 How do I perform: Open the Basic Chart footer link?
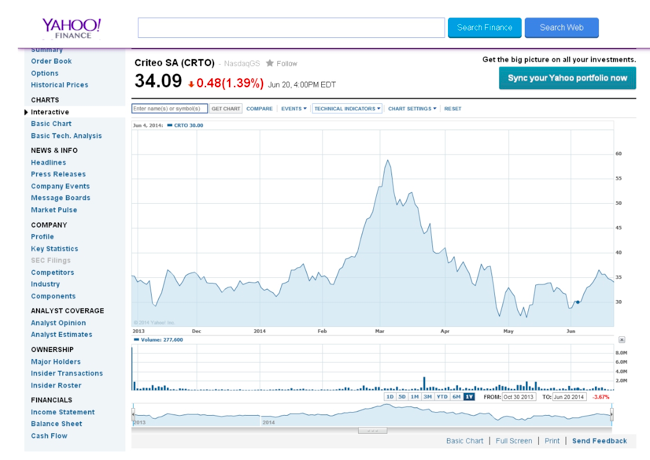point(465,441)
